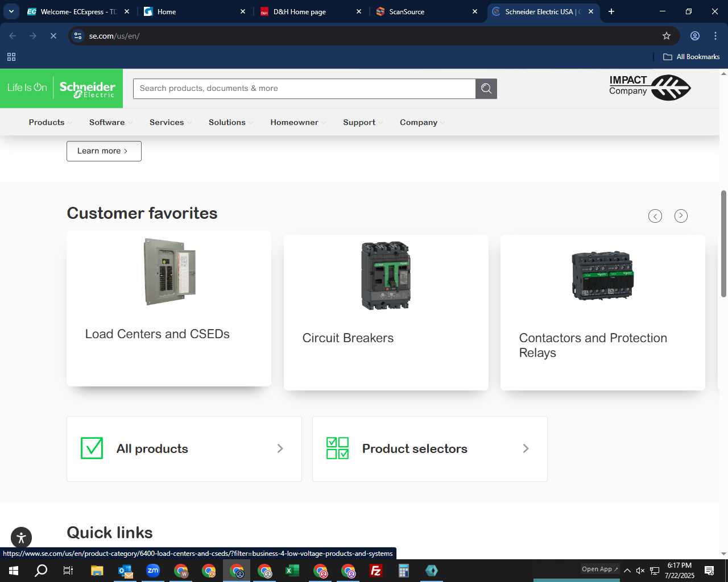Image resolution: width=728 pixels, height=582 pixels.
Task: Click the search magnifier button
Action: coord(486,89)
